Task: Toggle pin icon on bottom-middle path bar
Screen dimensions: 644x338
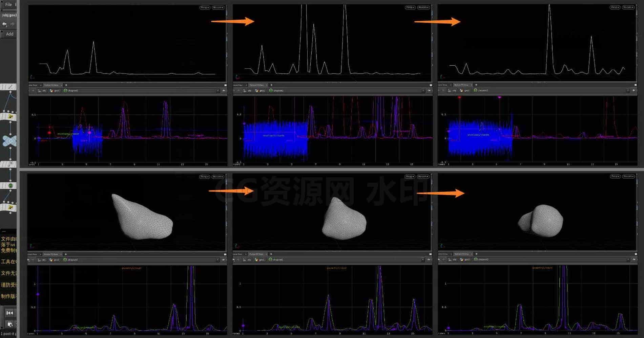Action: pyautogui.click(x=429, y=260)
